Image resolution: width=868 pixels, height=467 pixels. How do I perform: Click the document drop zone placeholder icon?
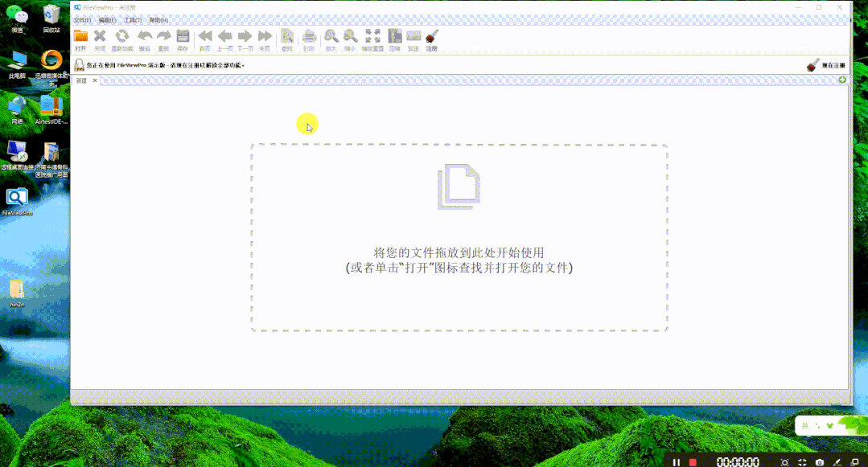[459, 186]
